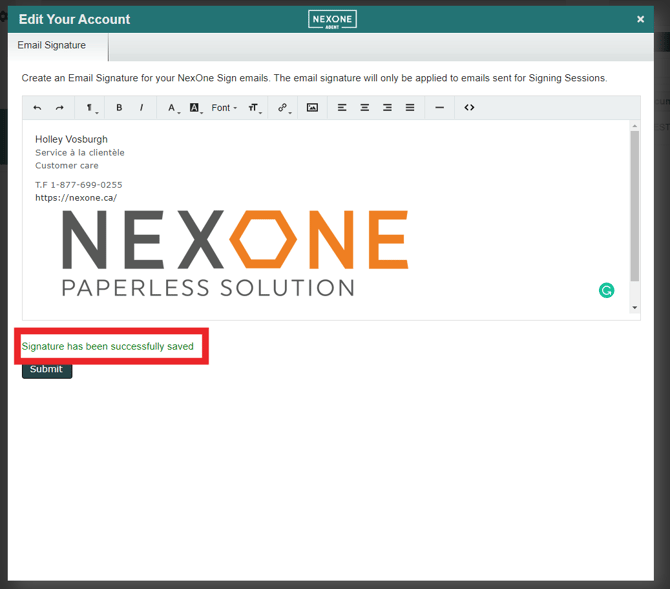Align text left
This screenshot has width=670, height=589.
click(342, 108)
